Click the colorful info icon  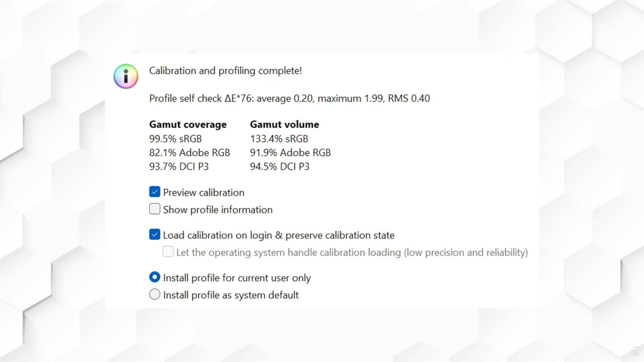tap(126, 76)
